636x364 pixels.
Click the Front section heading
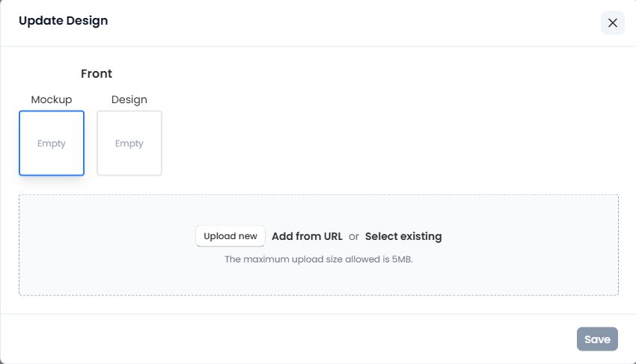click(97, 74)
